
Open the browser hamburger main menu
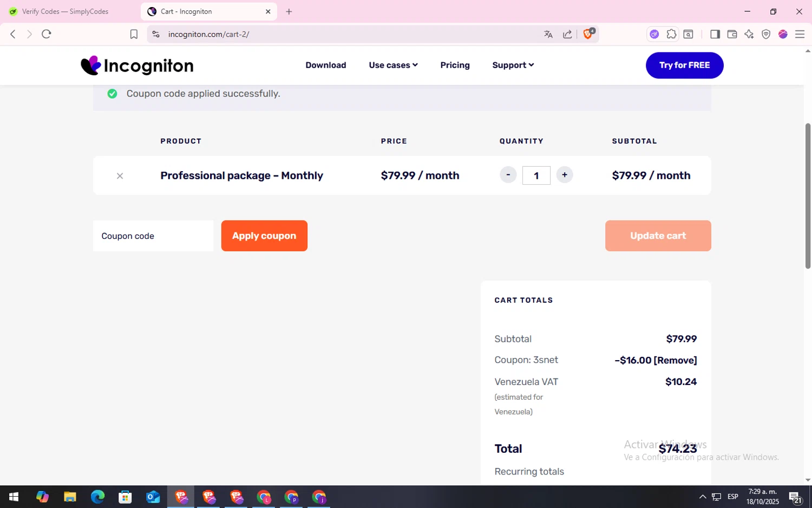(x=800, y=34)
